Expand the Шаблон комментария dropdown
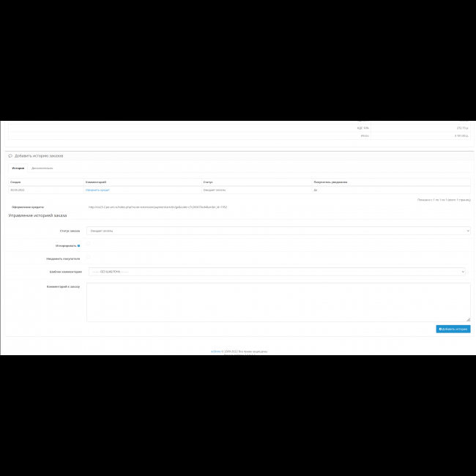Image resolution: width=476 pixels, height=476 pixels. (277, 272)
